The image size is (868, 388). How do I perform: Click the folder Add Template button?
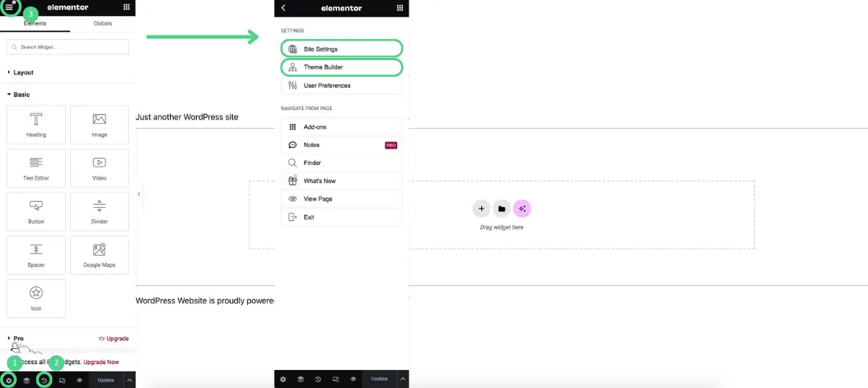(502, 208)
